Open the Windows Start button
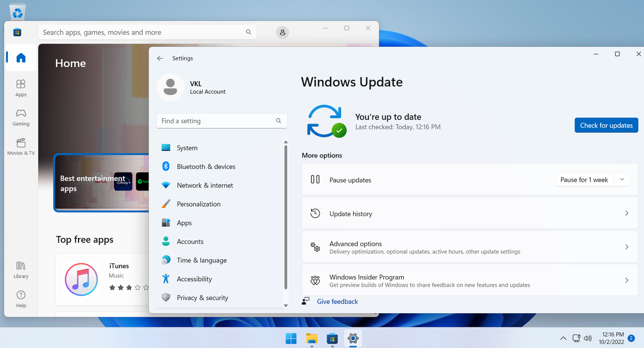 pyautogui.click(x=291, y=338)
